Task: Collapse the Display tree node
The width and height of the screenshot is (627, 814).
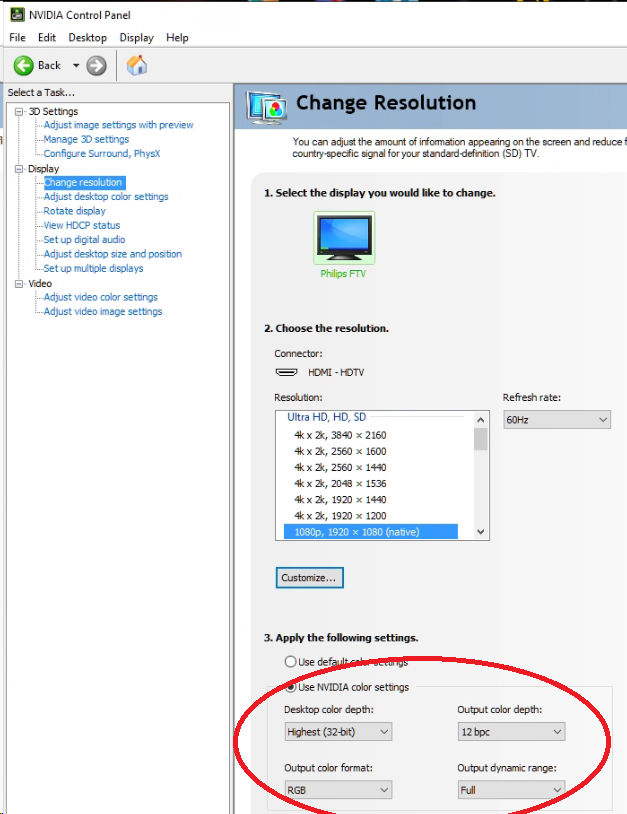Action: point(19,169)
